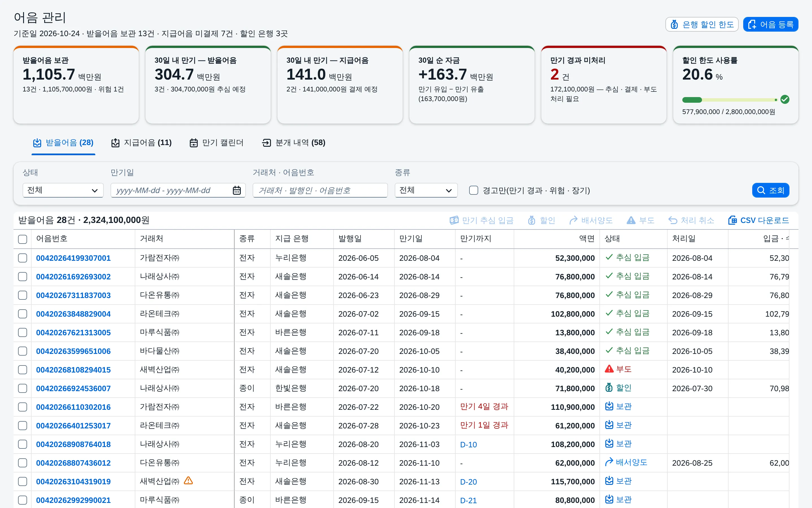Image resolution: width=812 pixels, height=508 pixels.
Task: Open 은행 할인 한도 button
Action: pos(701,24)
